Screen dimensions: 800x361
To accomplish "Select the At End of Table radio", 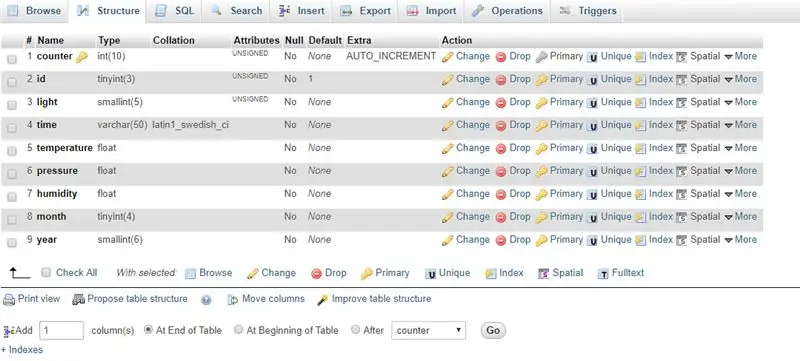I will click(x=148, y=330).
